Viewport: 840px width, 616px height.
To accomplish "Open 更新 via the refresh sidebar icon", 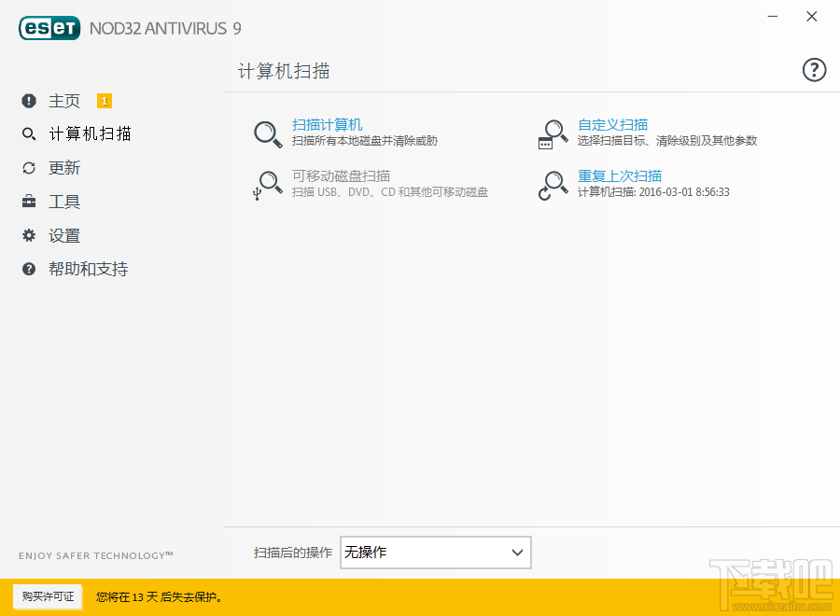I will tap(28, 167).
